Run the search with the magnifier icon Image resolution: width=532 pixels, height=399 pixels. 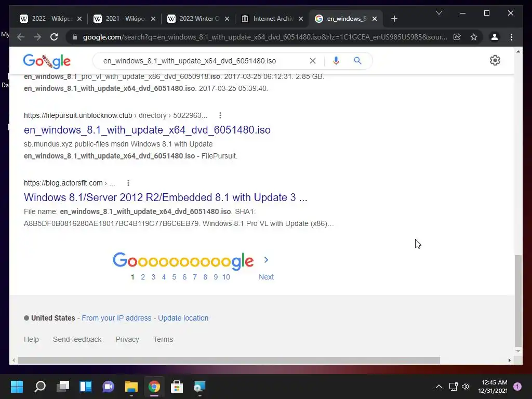point(357,61)
